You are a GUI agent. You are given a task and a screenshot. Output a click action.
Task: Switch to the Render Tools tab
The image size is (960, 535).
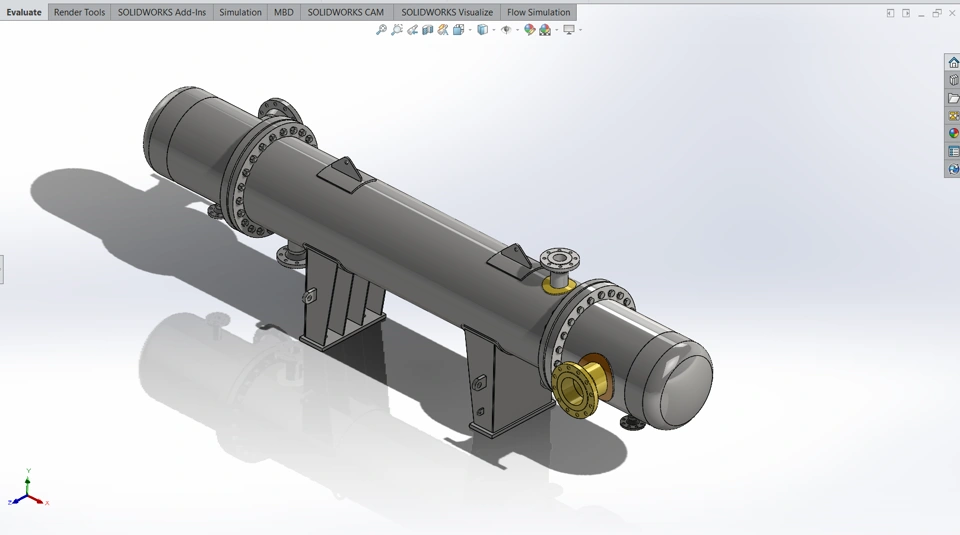80,12
